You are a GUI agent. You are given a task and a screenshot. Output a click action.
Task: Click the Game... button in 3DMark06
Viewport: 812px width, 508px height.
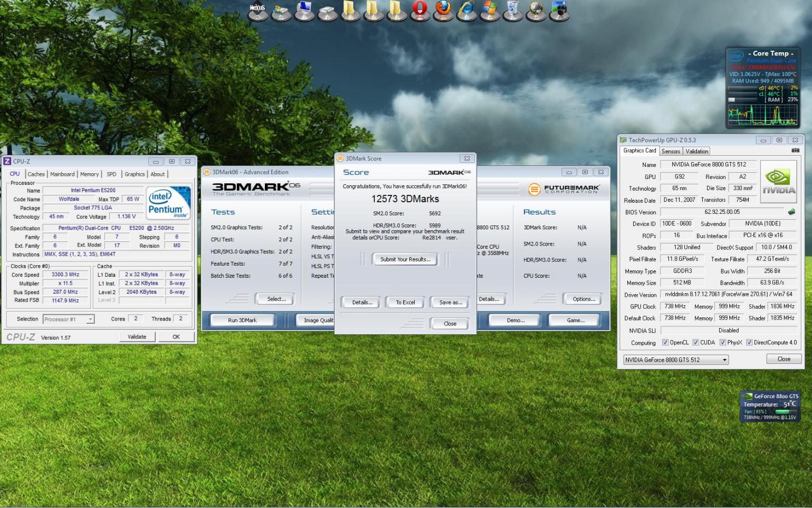[576, 320]
